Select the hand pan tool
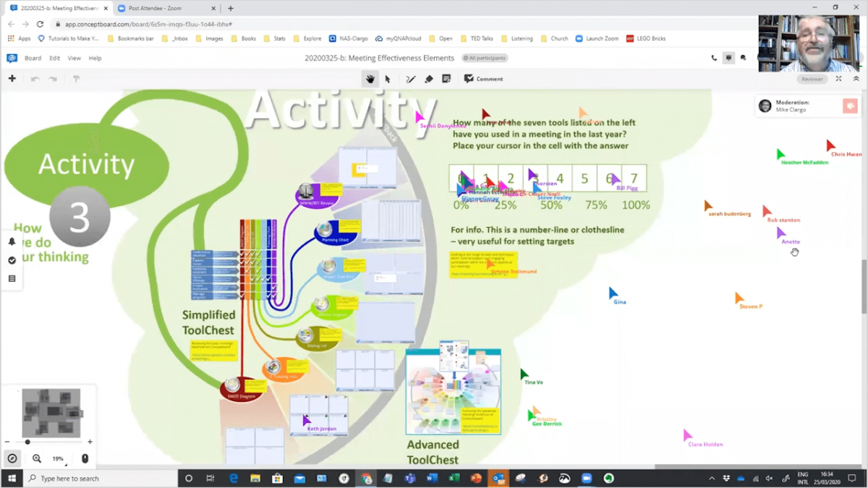 pos(370,79)
